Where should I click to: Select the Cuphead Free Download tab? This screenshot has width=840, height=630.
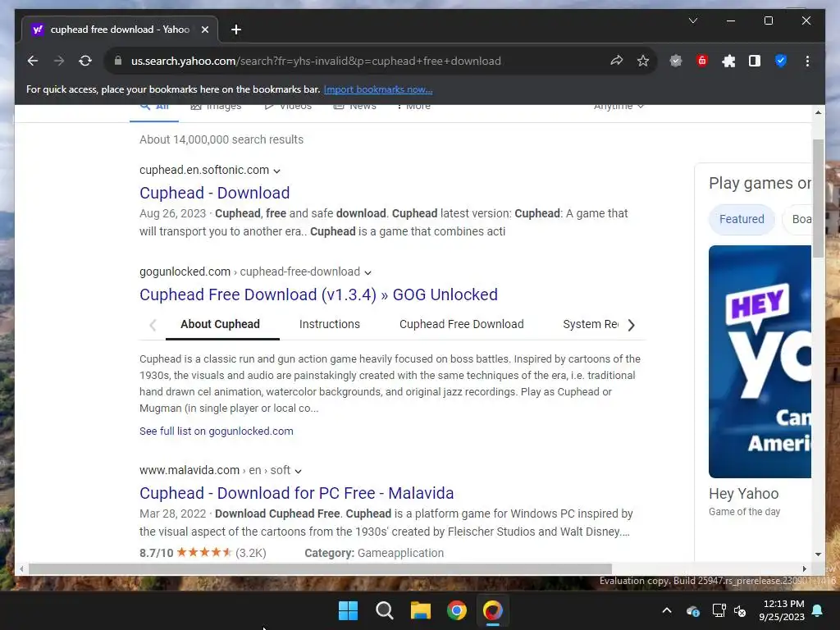461,324
